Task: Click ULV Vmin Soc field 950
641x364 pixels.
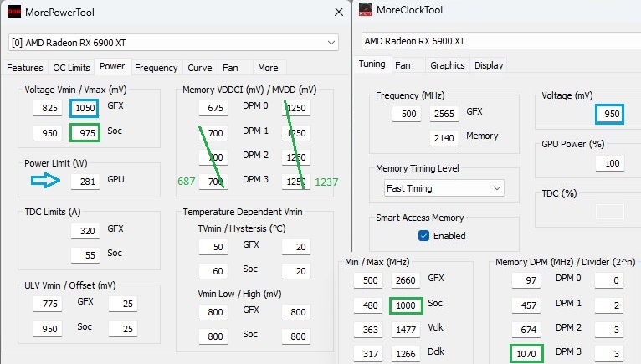Action: pos(48,329)
